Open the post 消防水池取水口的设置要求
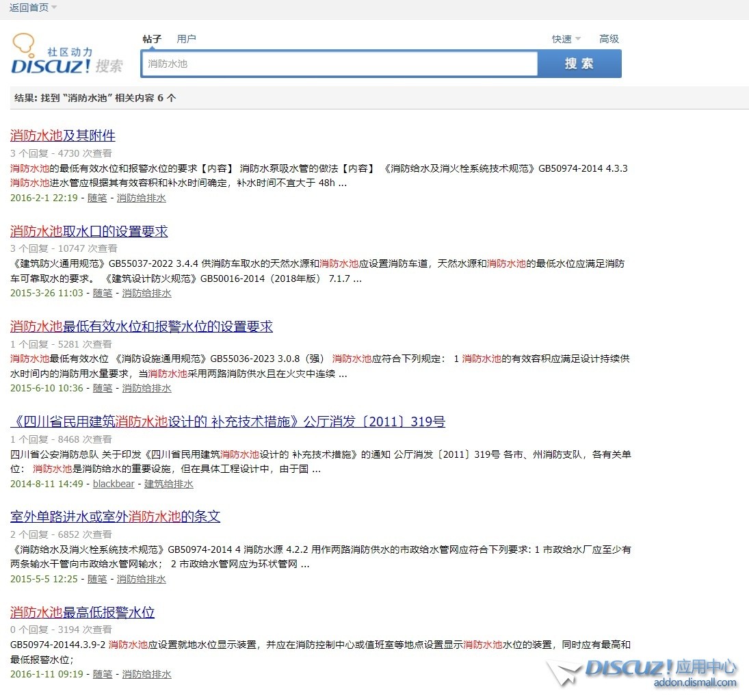This screenshot has height=700, width=749. tap(89, 231)
